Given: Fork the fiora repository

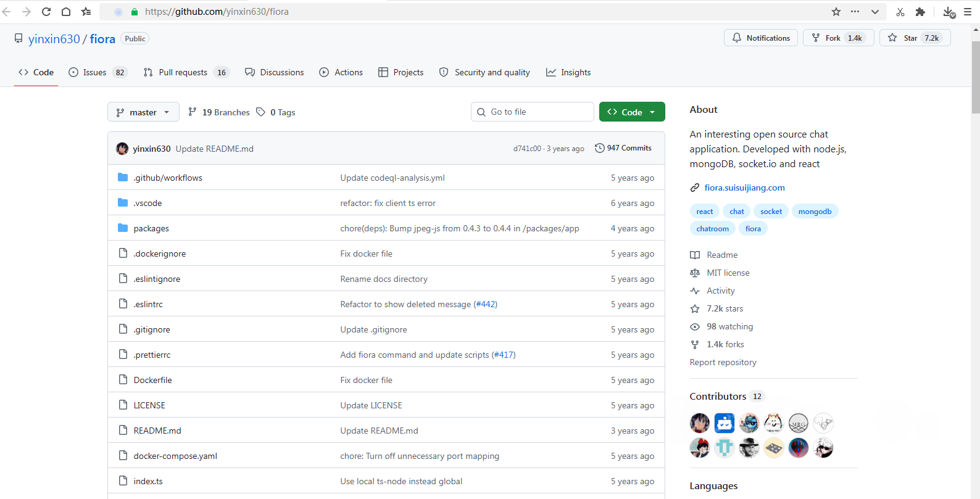Looking at the screenshot, I should click(838, 38).
